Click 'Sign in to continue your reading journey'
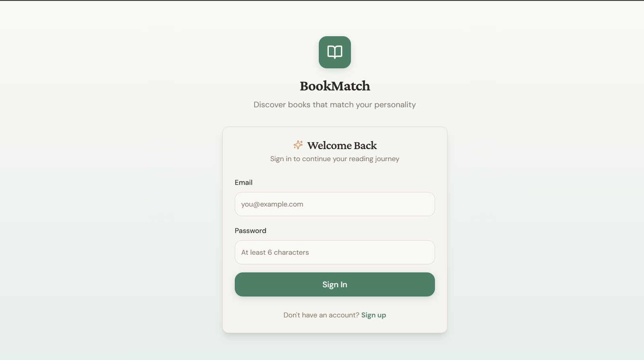Image resolution: width=644 pixels, height=360 pixels. (x=334, y=159)
